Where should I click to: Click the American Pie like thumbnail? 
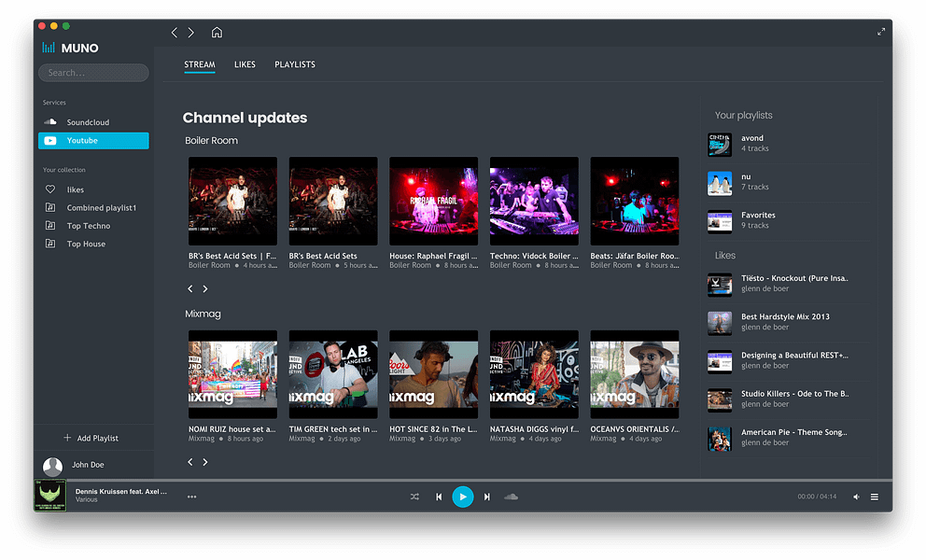[x=720, y=439]
